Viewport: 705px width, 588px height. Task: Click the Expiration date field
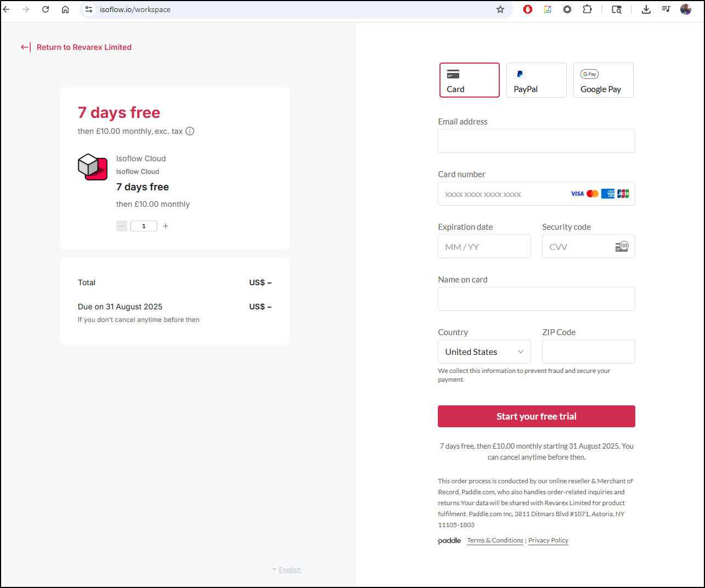point(484,246)
